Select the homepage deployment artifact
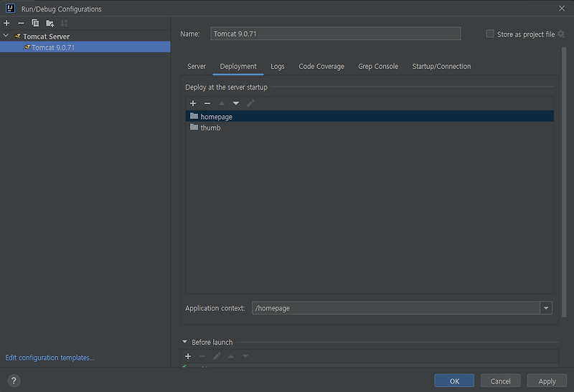 370,116
